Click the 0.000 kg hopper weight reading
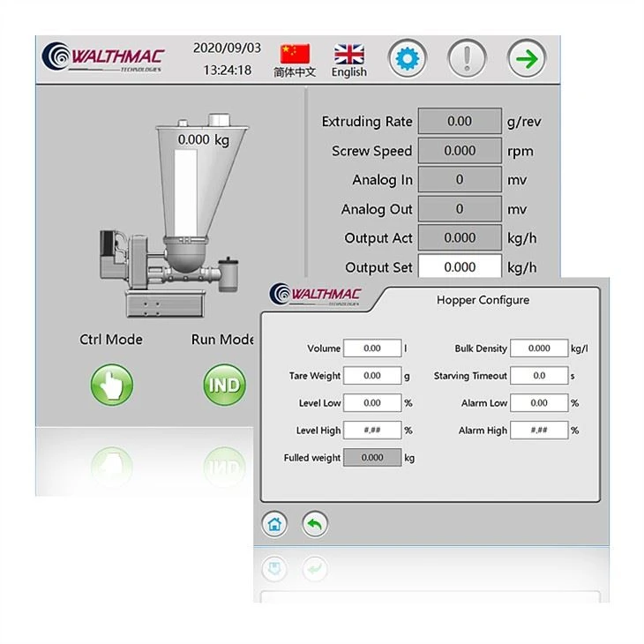This screenshot has height=644, width=644. [204, 139]
